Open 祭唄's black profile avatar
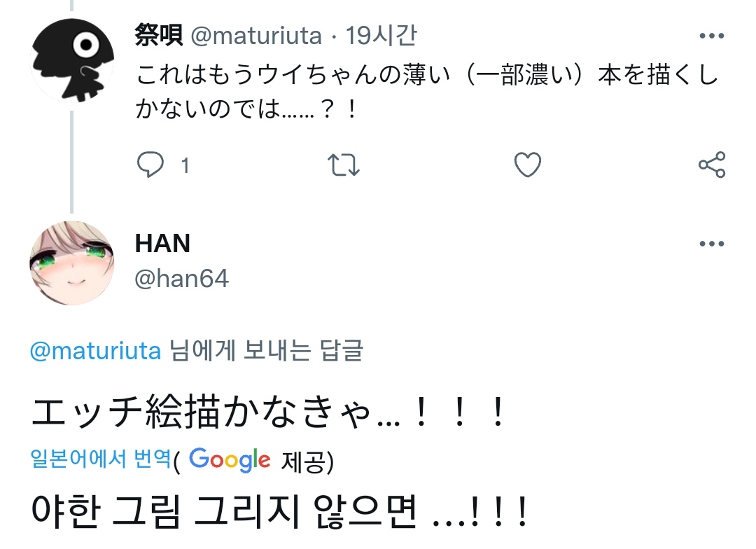 pyautogui.click(x=72, y=60)
